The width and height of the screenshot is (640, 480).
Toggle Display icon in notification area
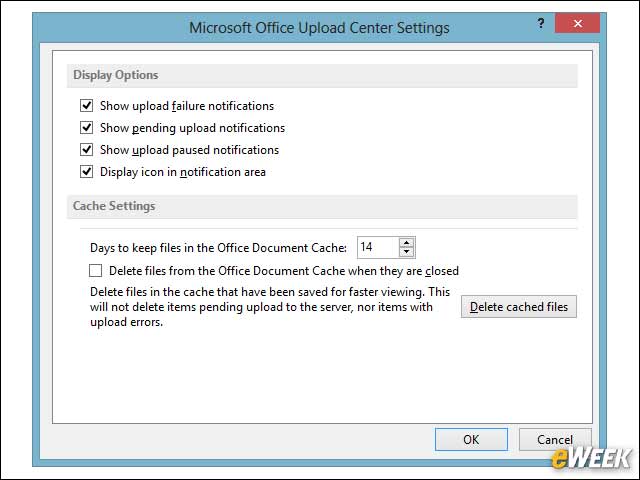87,172
